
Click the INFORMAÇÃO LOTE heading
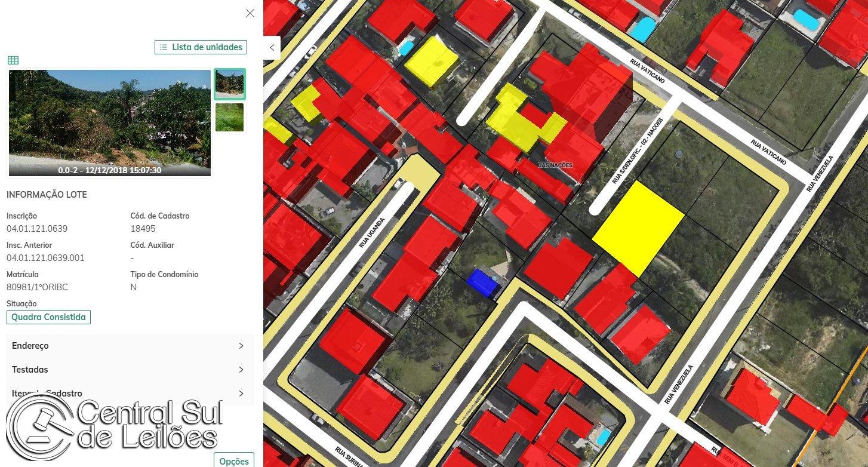pos(47,195)
